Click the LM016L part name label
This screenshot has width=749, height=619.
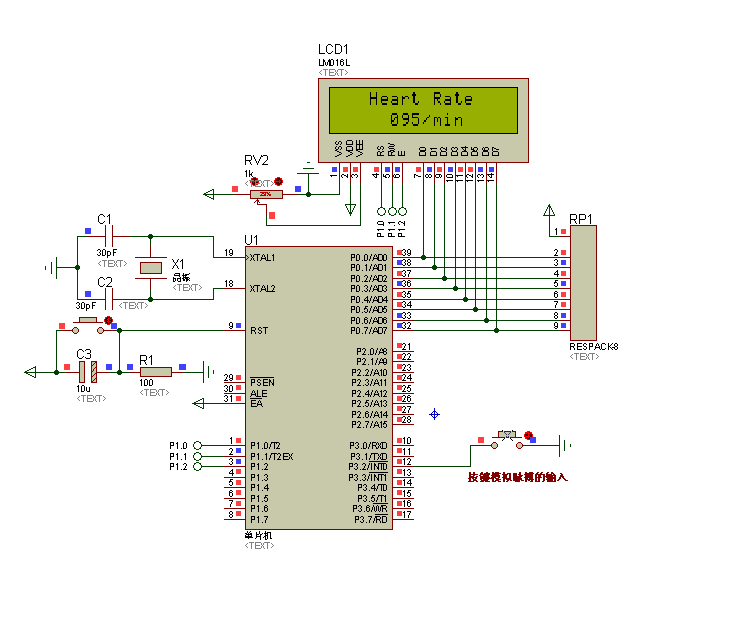334,63
